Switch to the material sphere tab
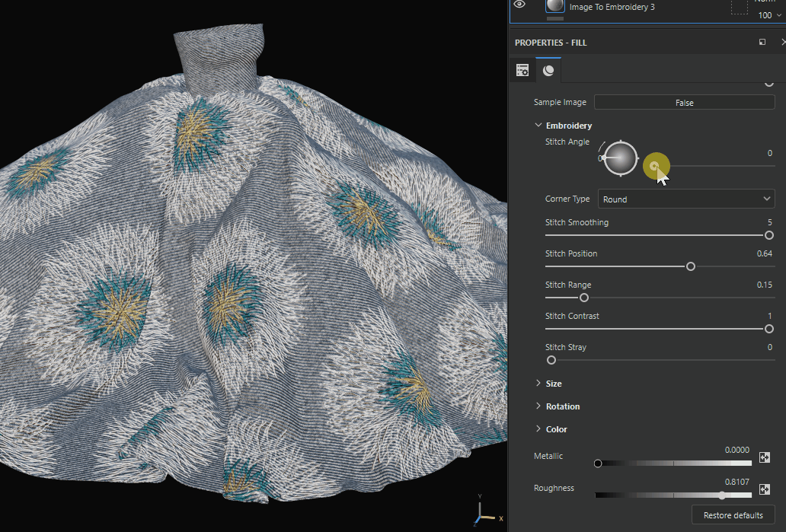The width and height of the screenshot is (786, 532). click(x=548, y=70)
